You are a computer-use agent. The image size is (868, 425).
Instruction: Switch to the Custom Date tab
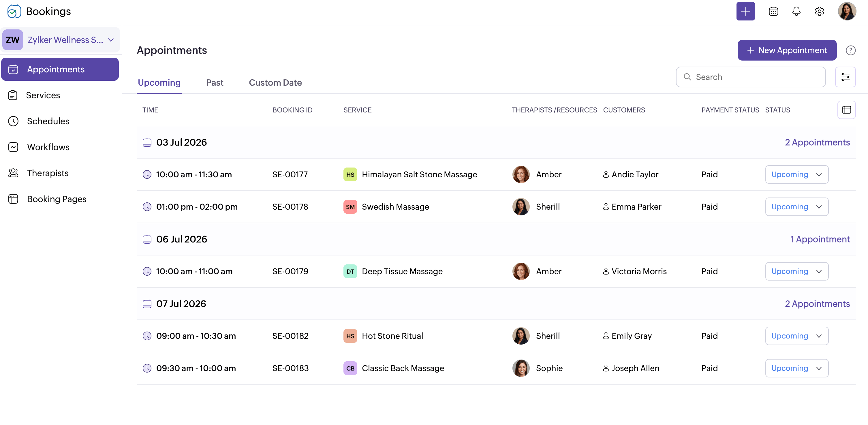[275, 82]
